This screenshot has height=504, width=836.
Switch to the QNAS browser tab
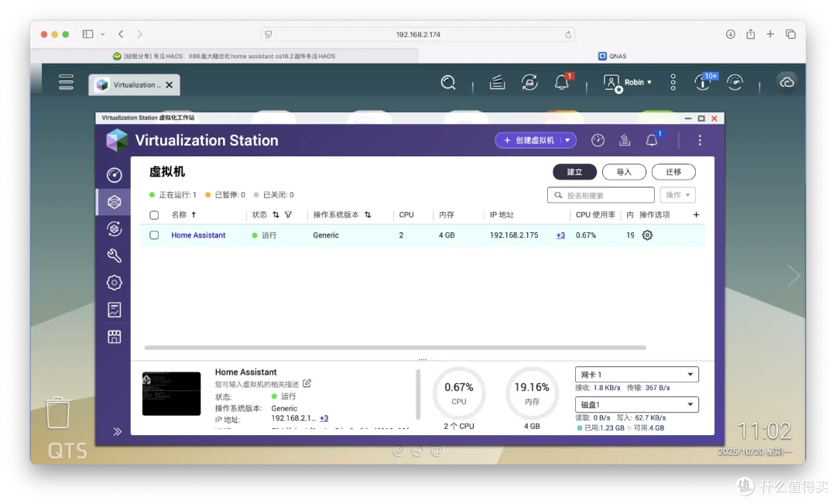[612, 56]
